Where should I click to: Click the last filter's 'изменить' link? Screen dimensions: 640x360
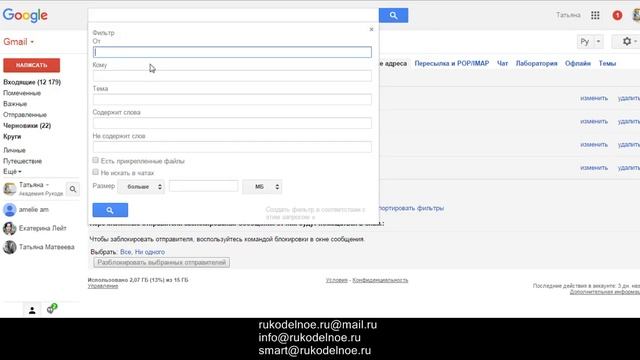coord(594,168)
